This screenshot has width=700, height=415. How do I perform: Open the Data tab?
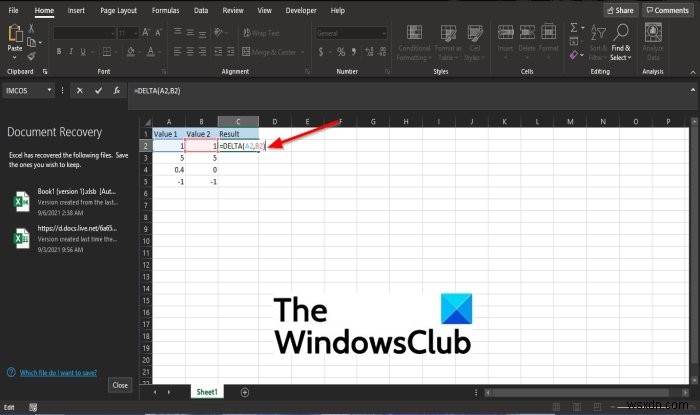click(201, 10)
